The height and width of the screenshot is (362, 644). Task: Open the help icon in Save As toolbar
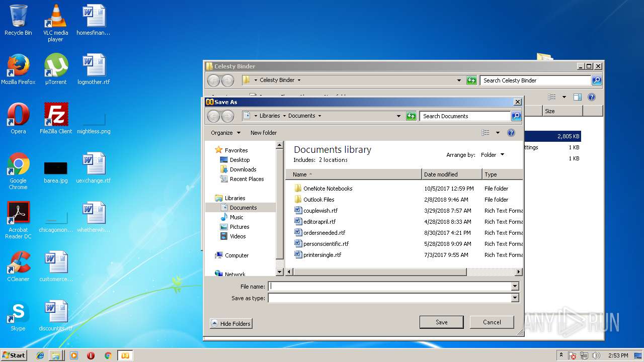pos(511,133)
